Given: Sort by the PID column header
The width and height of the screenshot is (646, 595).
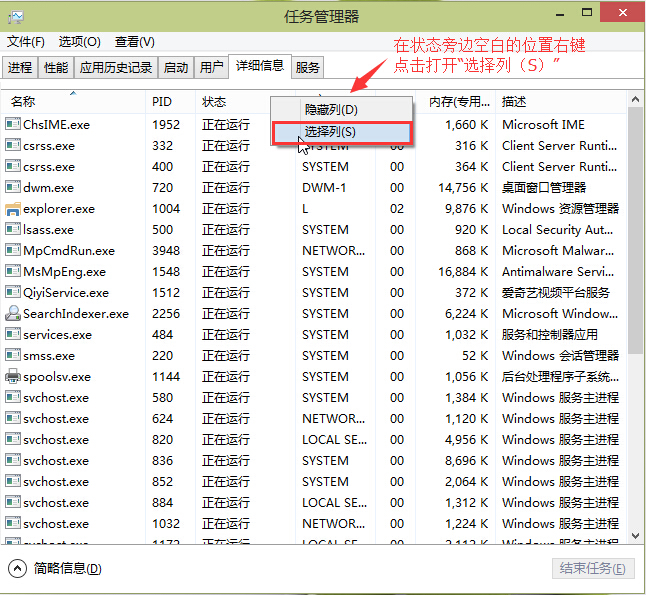Looking at the screenshot, I should [162, 102].
